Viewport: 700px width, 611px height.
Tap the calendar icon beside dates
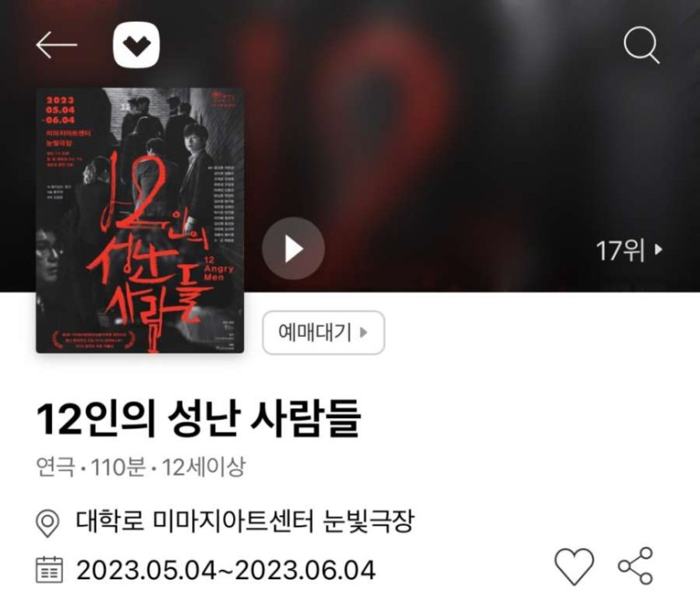(49, 570)
